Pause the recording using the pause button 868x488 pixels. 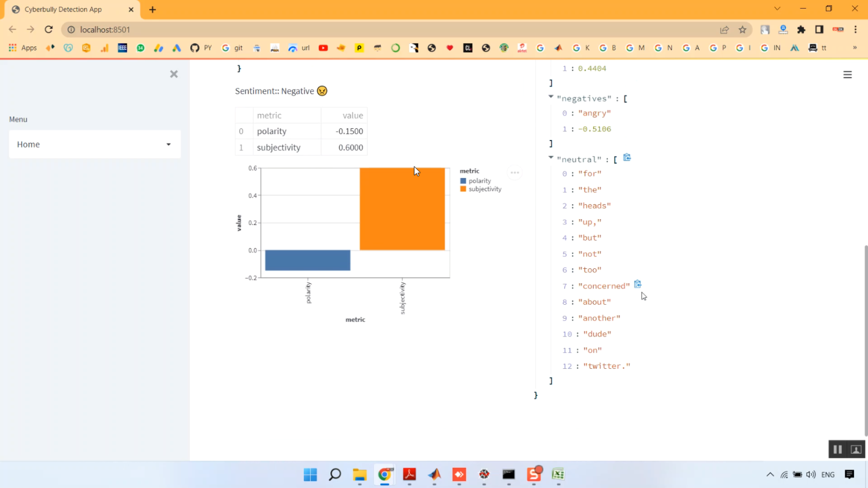[837, 449]
